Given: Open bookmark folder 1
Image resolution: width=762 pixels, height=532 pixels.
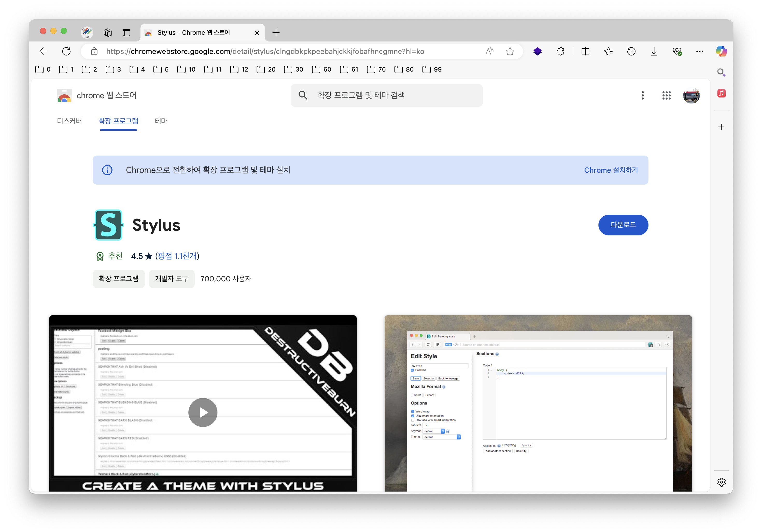Looking at the screenshot, I should 66,69.
